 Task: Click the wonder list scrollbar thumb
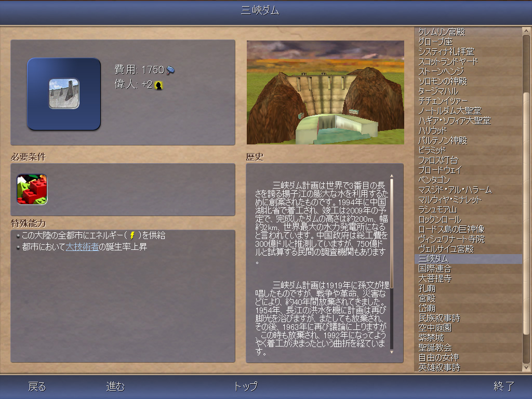(526, 213)
